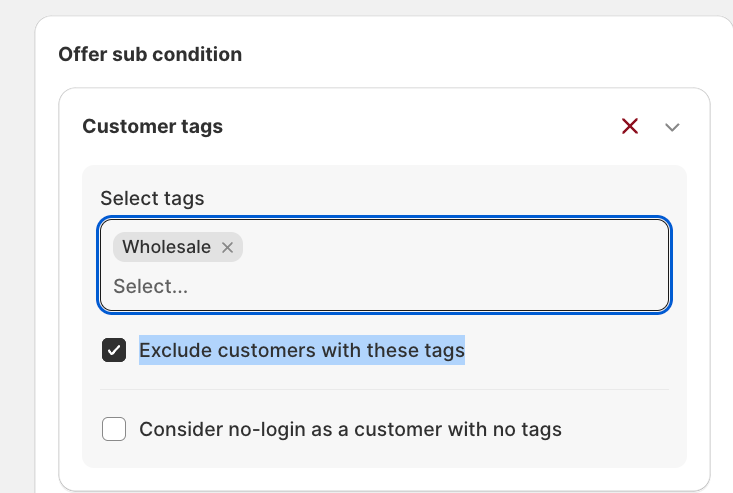733x493 pixels.
Task: Click the word Wholesale inside the chip
Action: (x=166, y=247)
